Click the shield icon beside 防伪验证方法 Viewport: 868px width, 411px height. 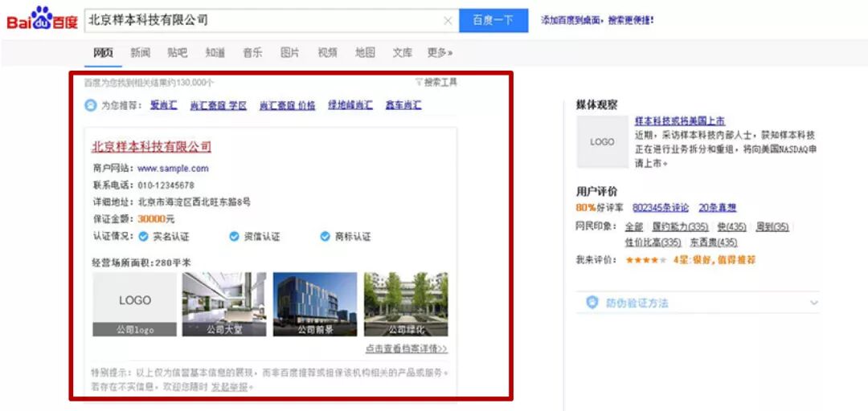(x=592, y=303)
